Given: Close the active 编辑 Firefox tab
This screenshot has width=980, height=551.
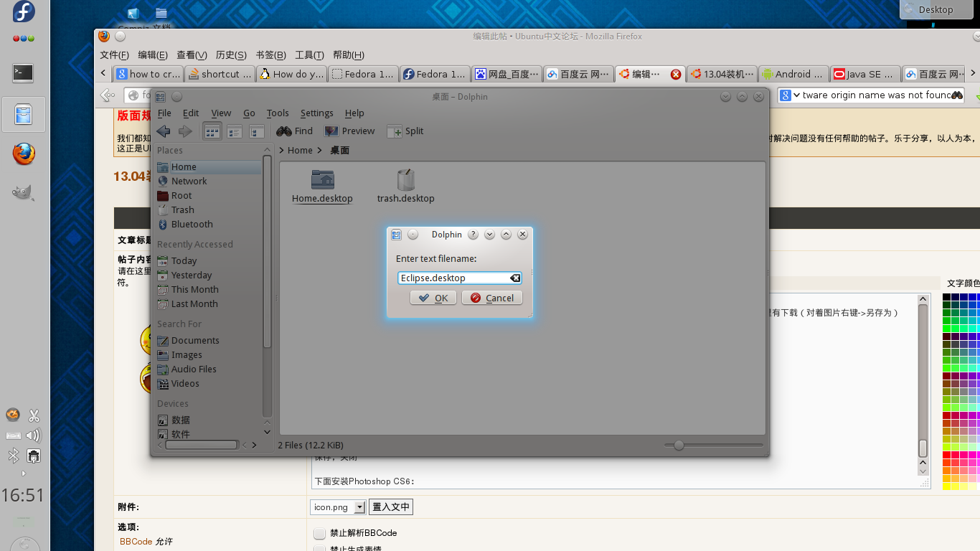Looking at the screenshot, I should pos(675,74).
